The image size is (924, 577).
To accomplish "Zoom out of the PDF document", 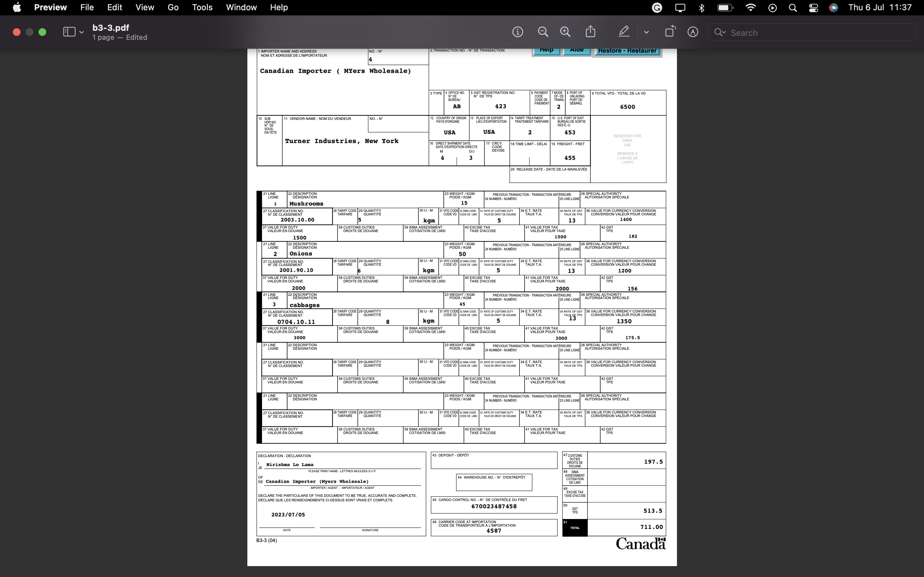I will (543, 32).
